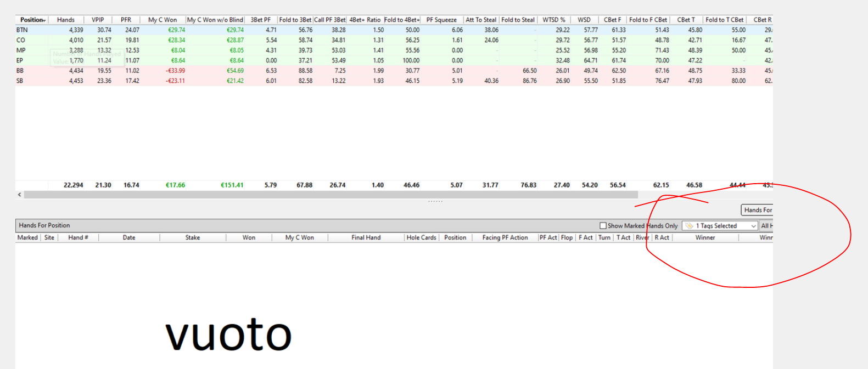Click the Marked column header in hands list
Screen dimensions: 868x369
click(27, 237)
